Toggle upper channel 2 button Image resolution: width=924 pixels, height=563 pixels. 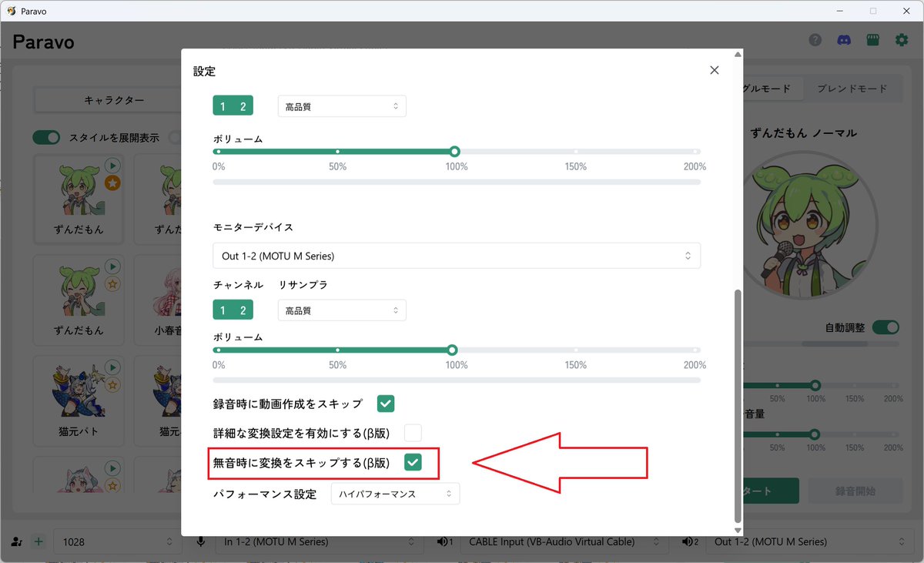pos(243,106)
